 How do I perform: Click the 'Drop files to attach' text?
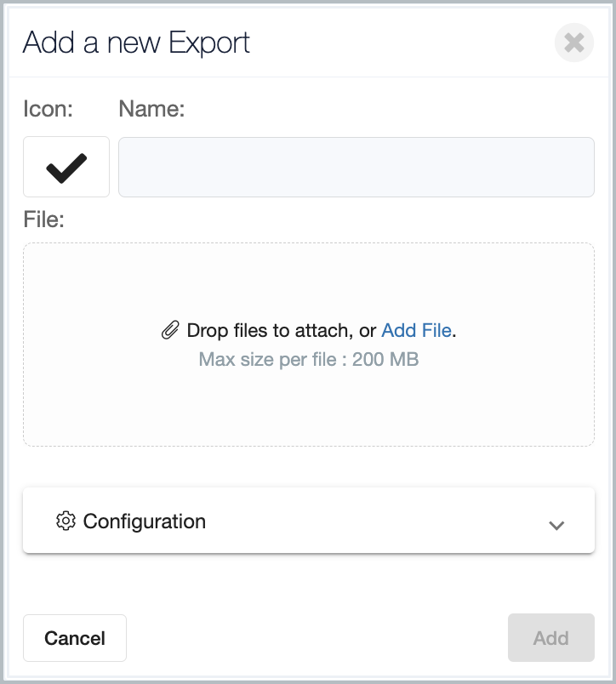(270, 330)
